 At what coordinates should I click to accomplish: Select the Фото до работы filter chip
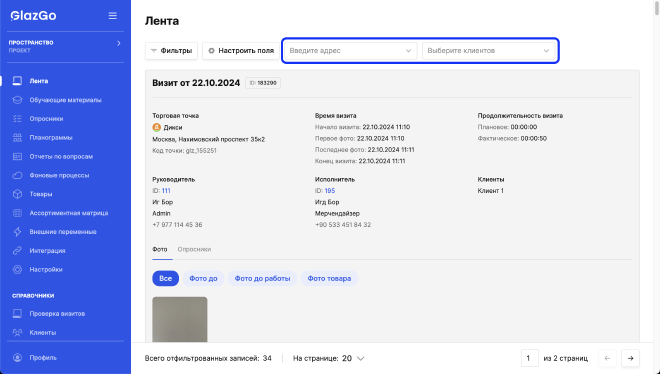262,279
